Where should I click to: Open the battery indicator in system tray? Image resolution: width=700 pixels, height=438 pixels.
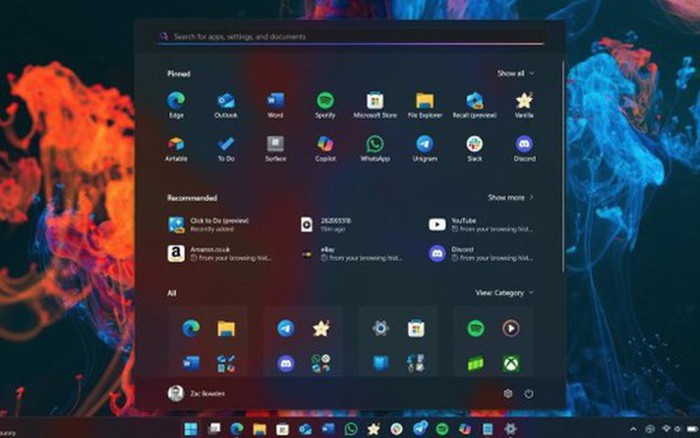coord(692,429)
